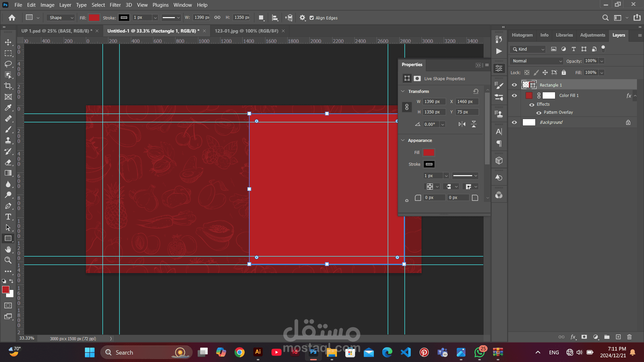Collapse the Appearance section

[403, 140]
